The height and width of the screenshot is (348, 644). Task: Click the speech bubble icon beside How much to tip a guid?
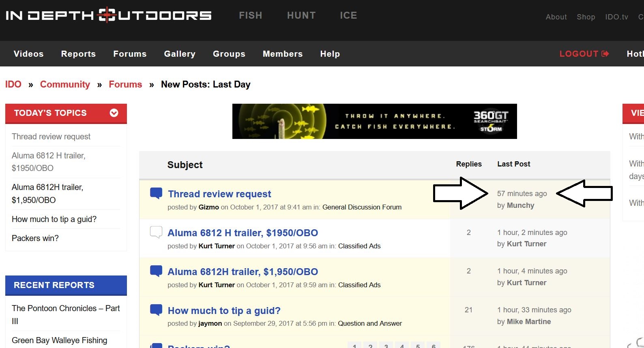[156, 310]
